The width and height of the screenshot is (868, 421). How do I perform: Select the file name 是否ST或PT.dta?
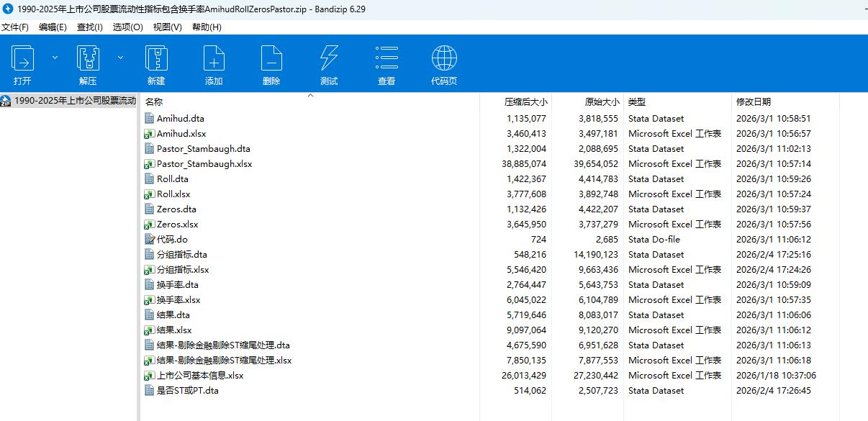point(188,390)
